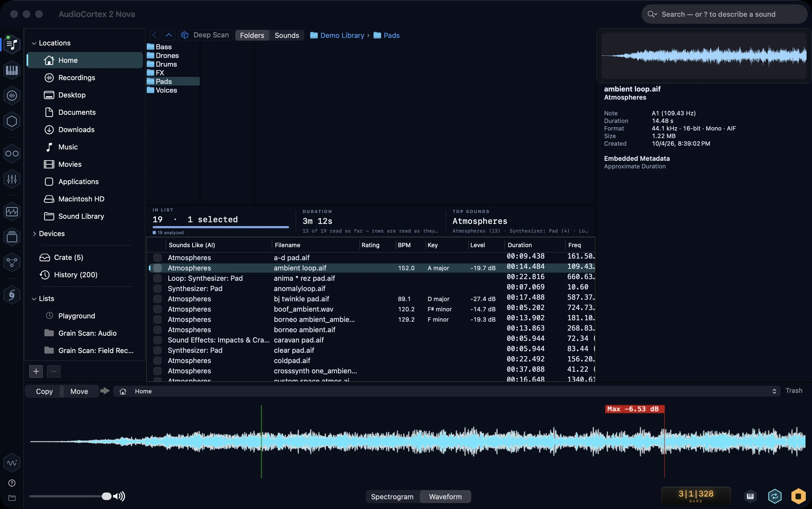Click the Max -6.53 dB peak marker
This screenshot has height=509, width=812.
(634, 409)
